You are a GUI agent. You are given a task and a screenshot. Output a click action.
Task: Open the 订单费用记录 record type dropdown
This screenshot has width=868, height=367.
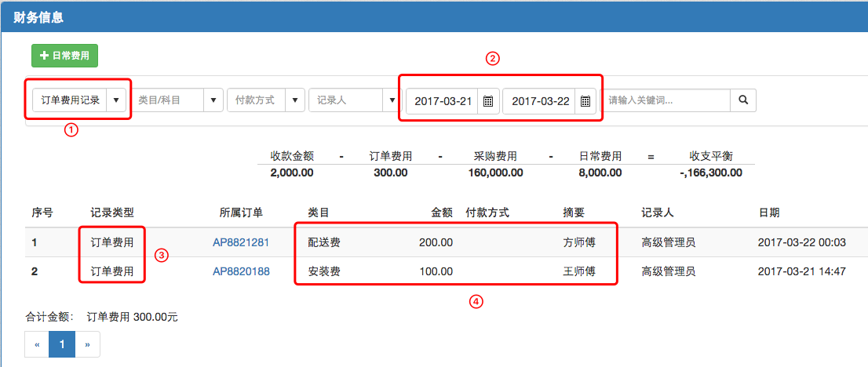116,100
